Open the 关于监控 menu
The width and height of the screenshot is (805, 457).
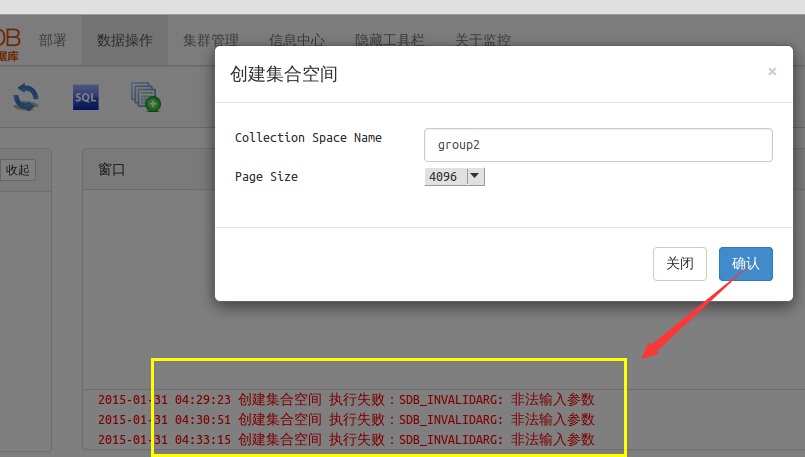483,41
